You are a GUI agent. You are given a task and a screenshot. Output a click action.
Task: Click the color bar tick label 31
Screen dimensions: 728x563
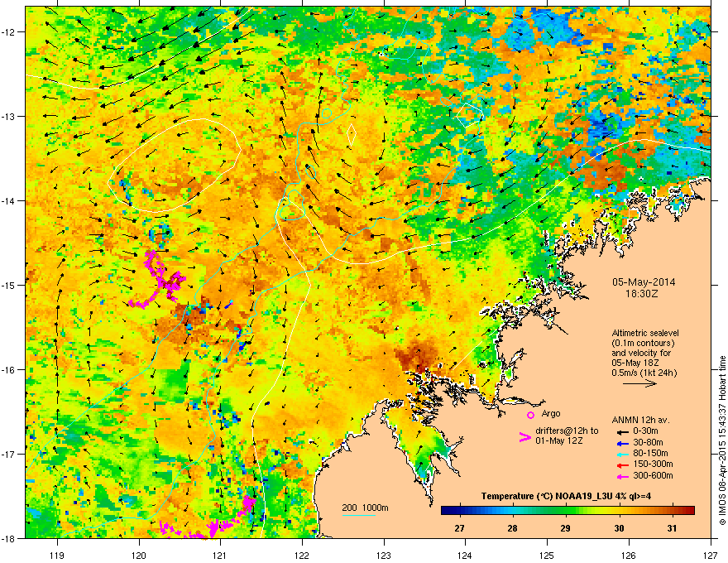(x=672, y=528)
